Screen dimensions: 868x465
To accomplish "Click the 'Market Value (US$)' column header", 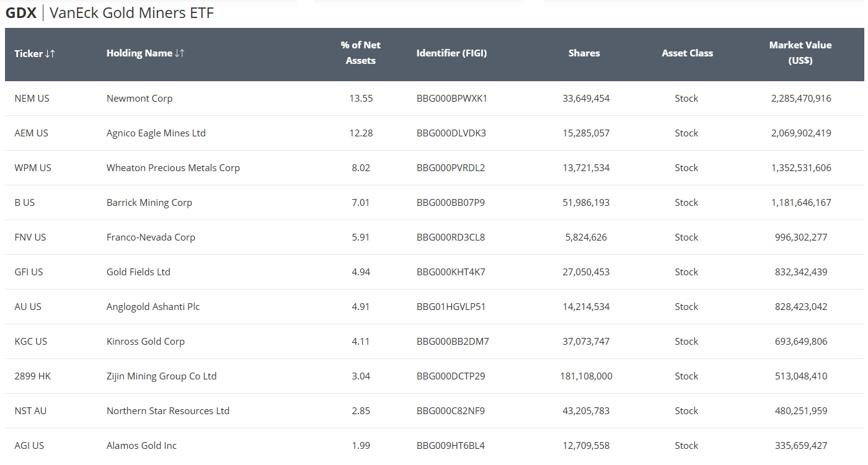I will [x=800, y=53].
